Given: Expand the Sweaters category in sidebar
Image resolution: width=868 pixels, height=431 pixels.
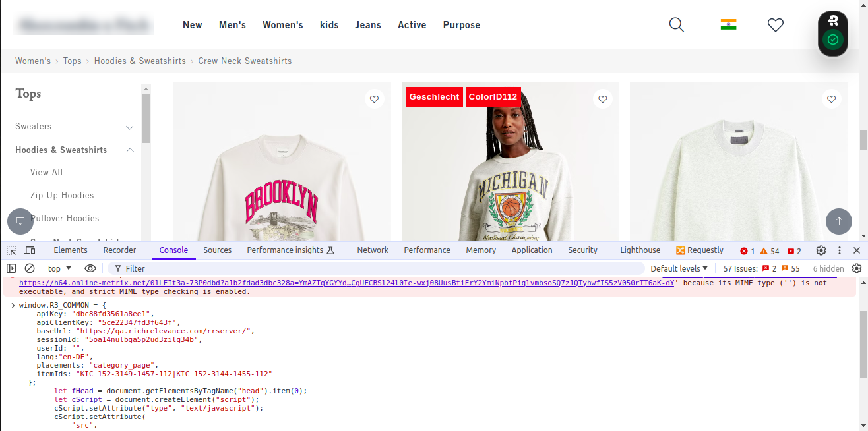Looking at the screenshot, I should point(130,127).
